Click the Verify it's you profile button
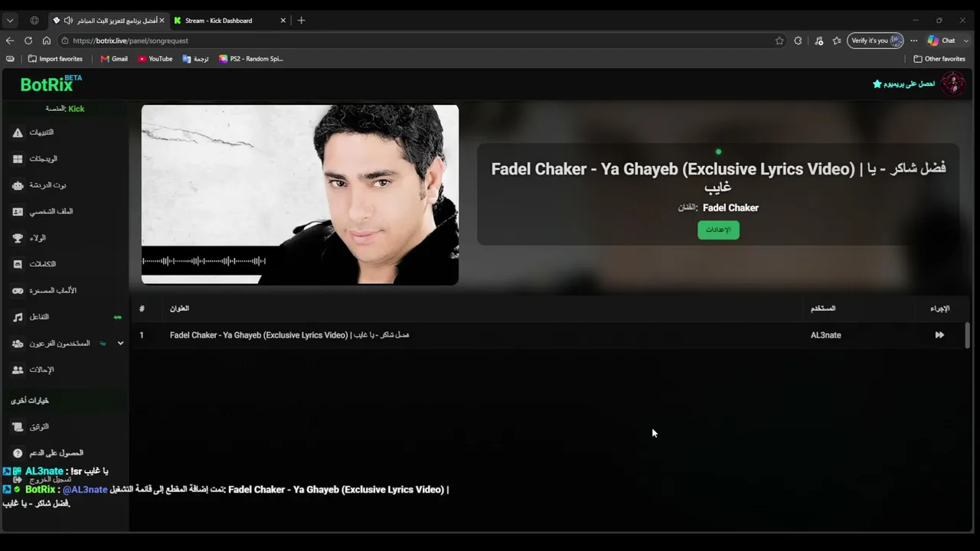The image size is (980, 551). [x=875, y=41]
